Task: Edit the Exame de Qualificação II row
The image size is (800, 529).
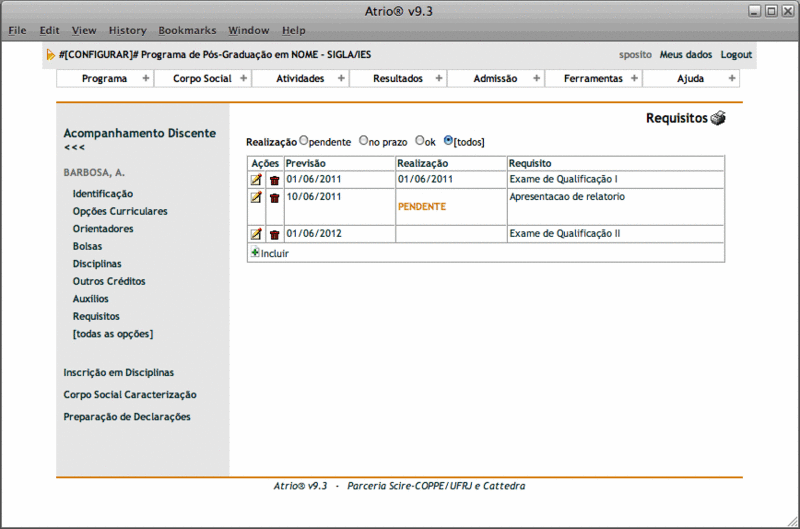Action: coord(256,234)
